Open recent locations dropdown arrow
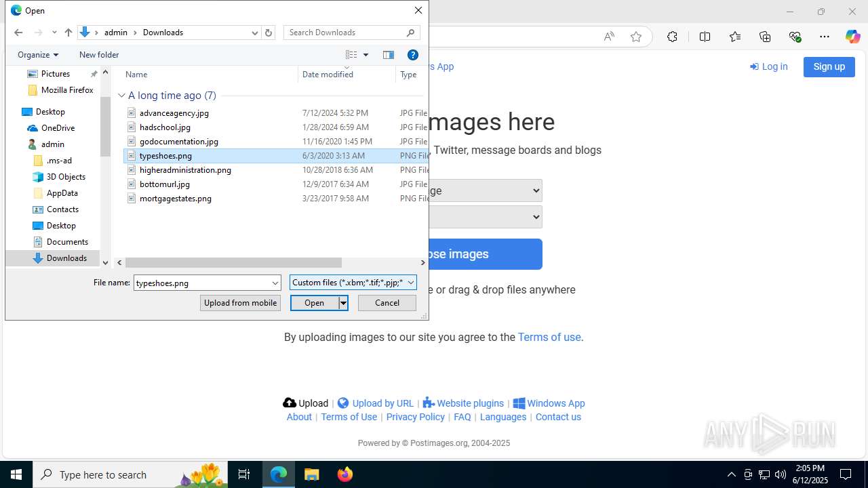 click(x=54, y=33)
